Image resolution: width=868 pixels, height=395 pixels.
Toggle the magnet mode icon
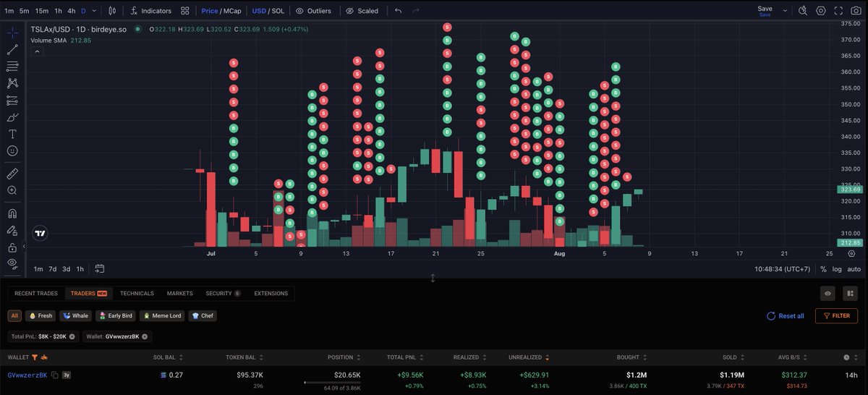(12, 214)
